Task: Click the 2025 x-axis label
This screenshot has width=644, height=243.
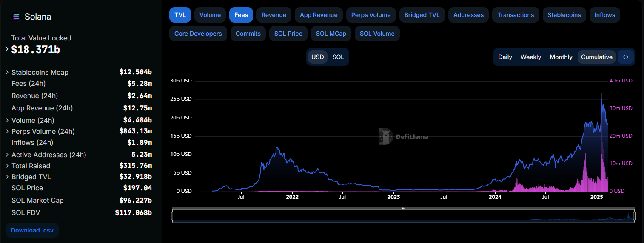Action: (x=596, y=197)
